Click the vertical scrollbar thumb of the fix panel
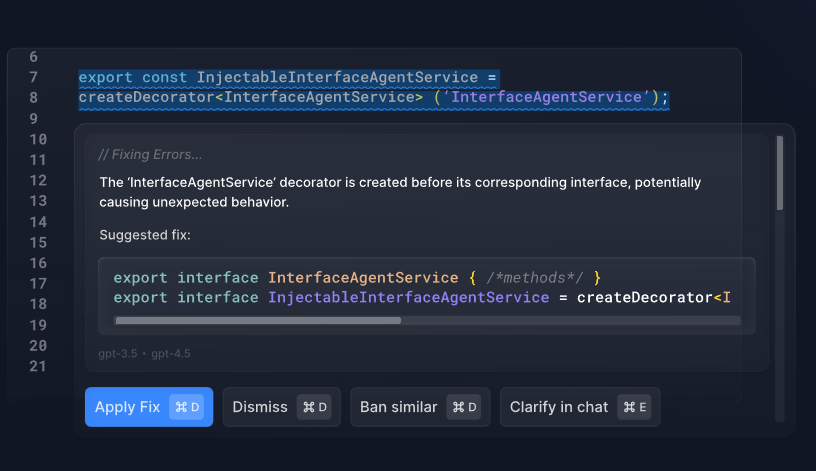 tap(780, 173)
